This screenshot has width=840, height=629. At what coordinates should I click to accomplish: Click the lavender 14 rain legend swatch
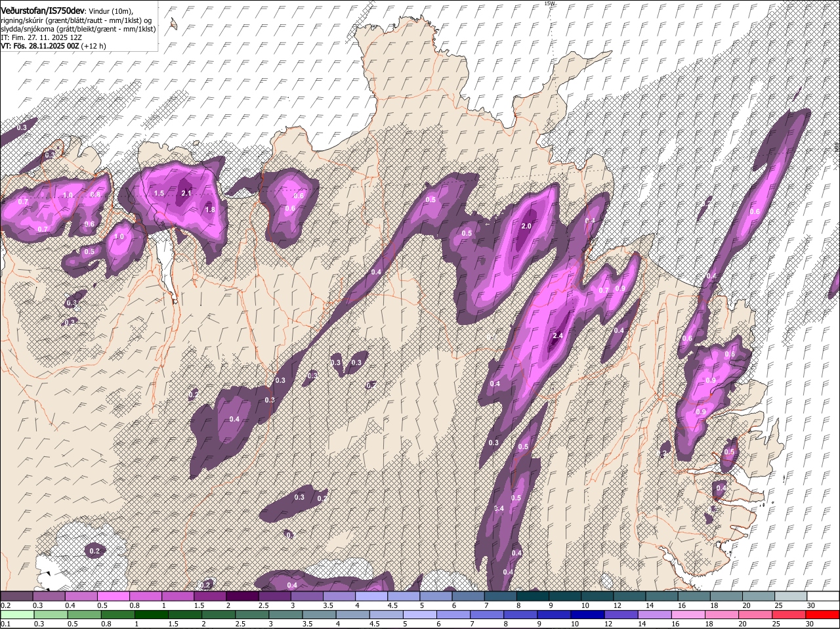[654, 615]
